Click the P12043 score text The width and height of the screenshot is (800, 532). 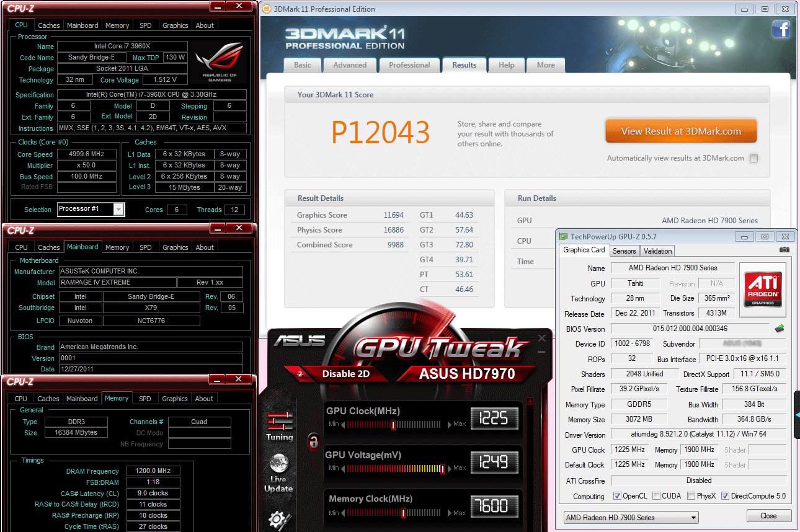tap(380, 132)
